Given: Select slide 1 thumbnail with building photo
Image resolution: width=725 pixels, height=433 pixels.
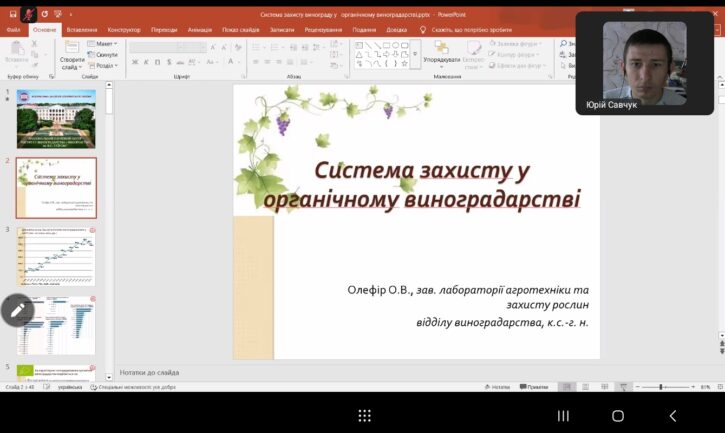Looking at the screenshot, I should 56,119.
